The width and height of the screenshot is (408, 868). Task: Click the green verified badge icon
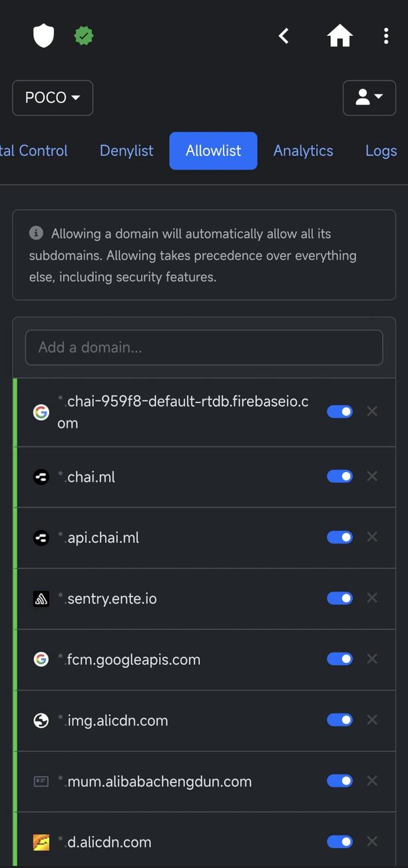point(83,35)
